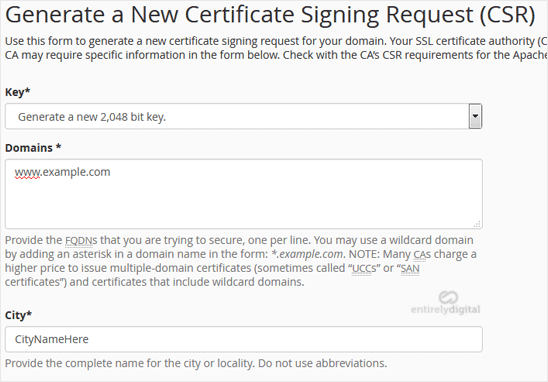Click the Domains * field label
548x382 pixels.
point(33,148)
